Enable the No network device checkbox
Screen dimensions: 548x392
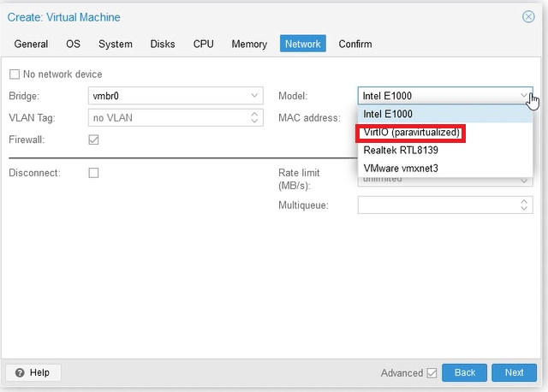[x=15, y=74]
